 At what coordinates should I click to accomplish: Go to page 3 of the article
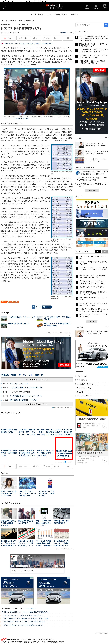[x=40, y=307]
